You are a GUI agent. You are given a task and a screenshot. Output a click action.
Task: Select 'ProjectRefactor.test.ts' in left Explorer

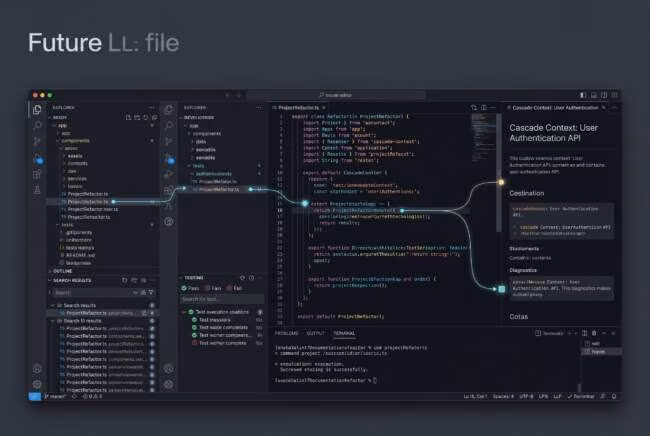coord(92,209)
